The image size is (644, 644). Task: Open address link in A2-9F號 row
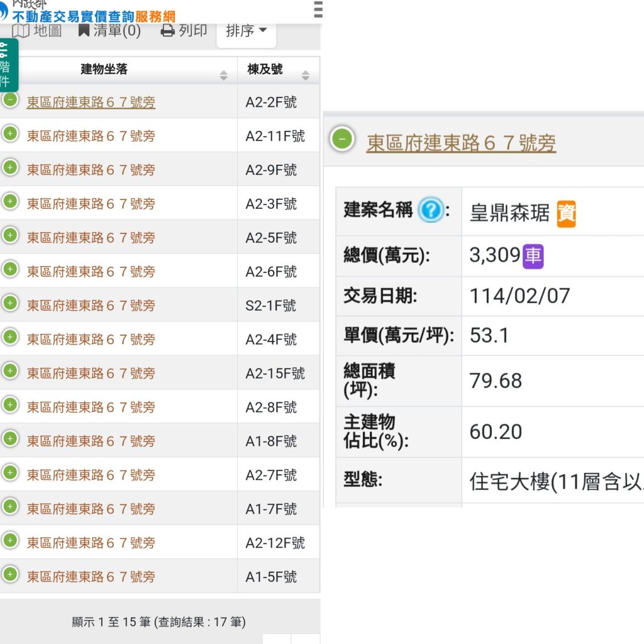point(91,170)
